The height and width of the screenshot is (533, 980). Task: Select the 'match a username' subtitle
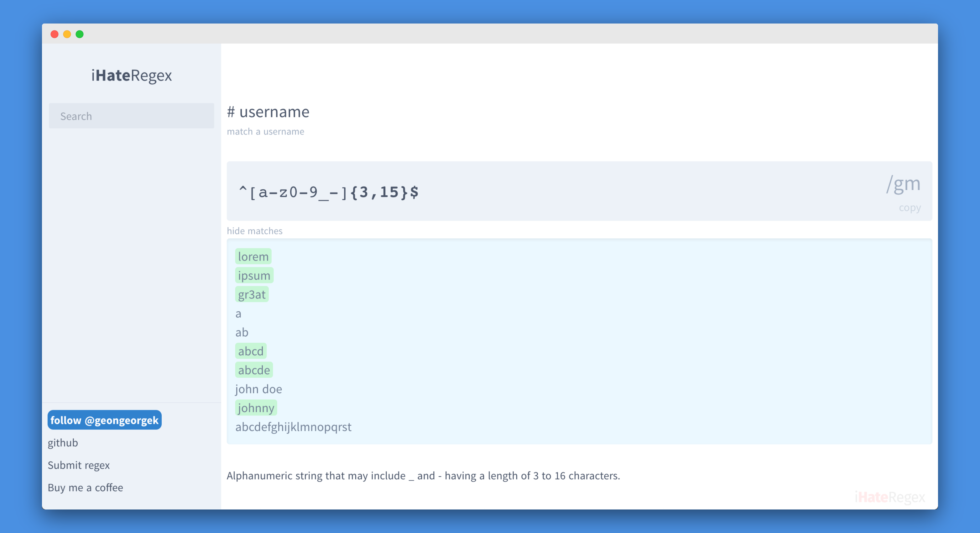click(266, 131)
